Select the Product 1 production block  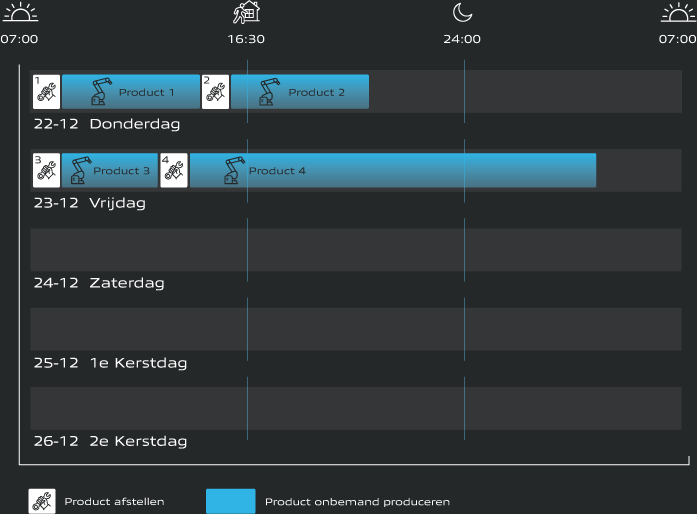pos(131,92)
